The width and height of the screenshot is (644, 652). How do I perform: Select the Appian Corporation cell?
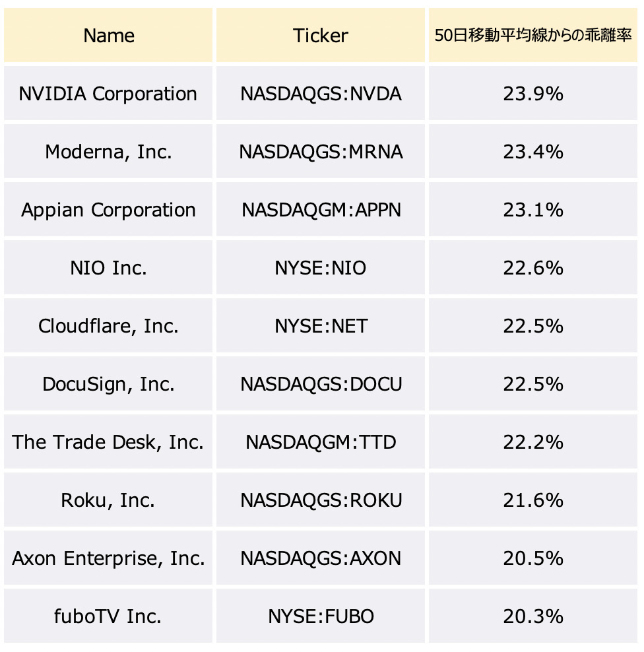pos(108,210)
